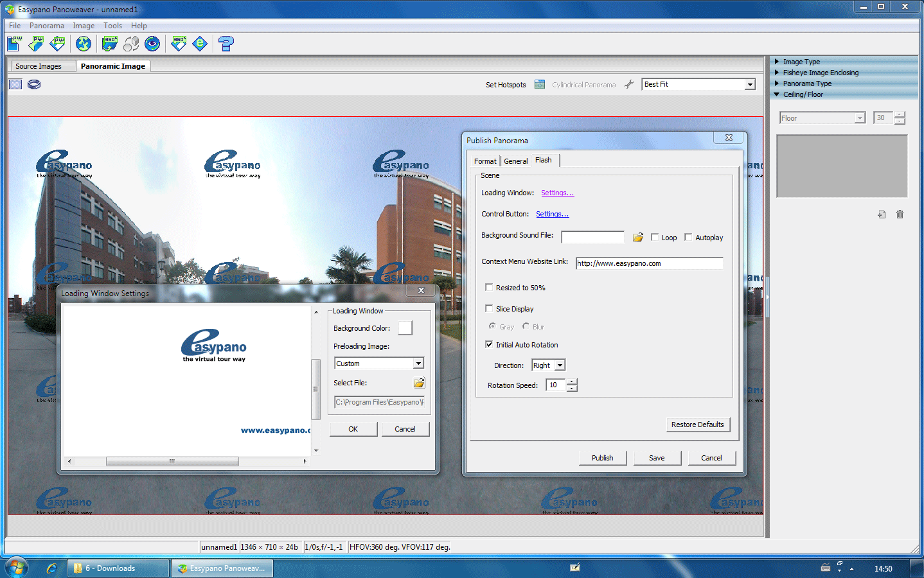Viewport: 924px width, 578px height.
Task: Click the blue diamond 'e' Easypano icon
Action: tap(200, 44)
